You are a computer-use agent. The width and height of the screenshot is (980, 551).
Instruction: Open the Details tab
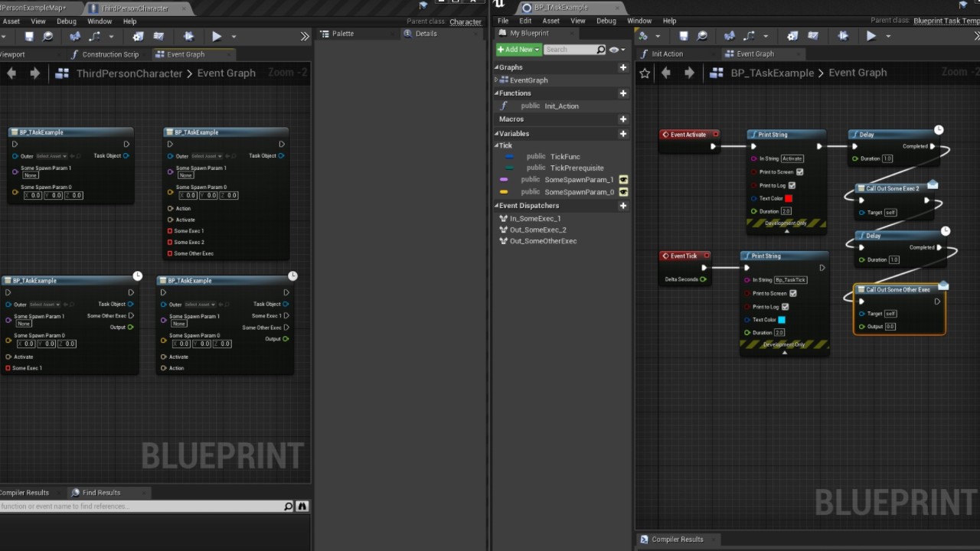(x=426, y=34)
